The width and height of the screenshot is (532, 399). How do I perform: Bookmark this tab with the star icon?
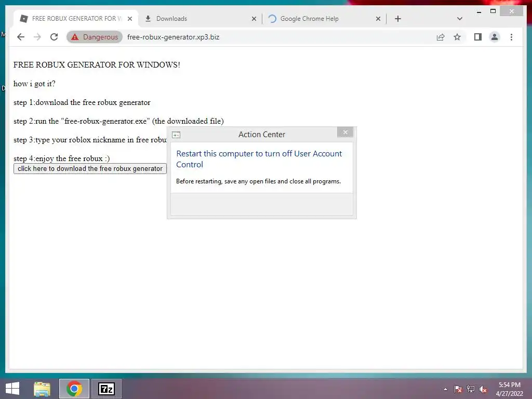457,37
